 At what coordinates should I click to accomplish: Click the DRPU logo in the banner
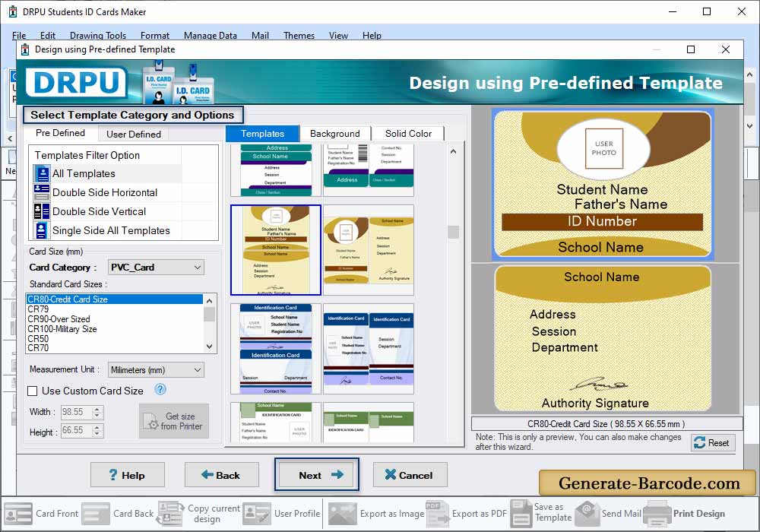[77, 82]
